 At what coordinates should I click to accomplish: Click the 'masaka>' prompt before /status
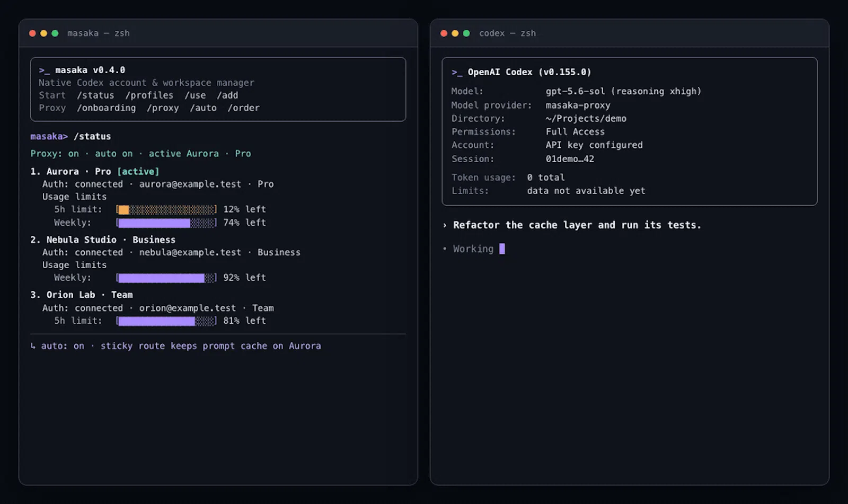coord(49,137)
